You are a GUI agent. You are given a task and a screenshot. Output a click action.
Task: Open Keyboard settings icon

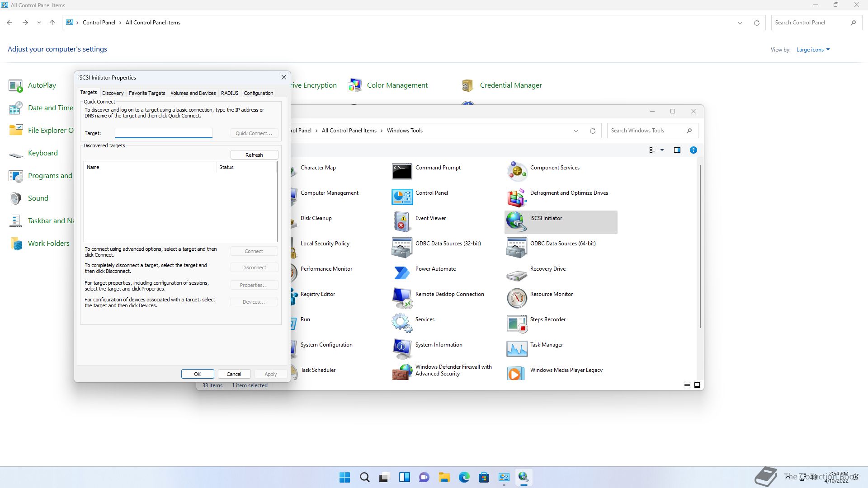[x=16, y=154]
